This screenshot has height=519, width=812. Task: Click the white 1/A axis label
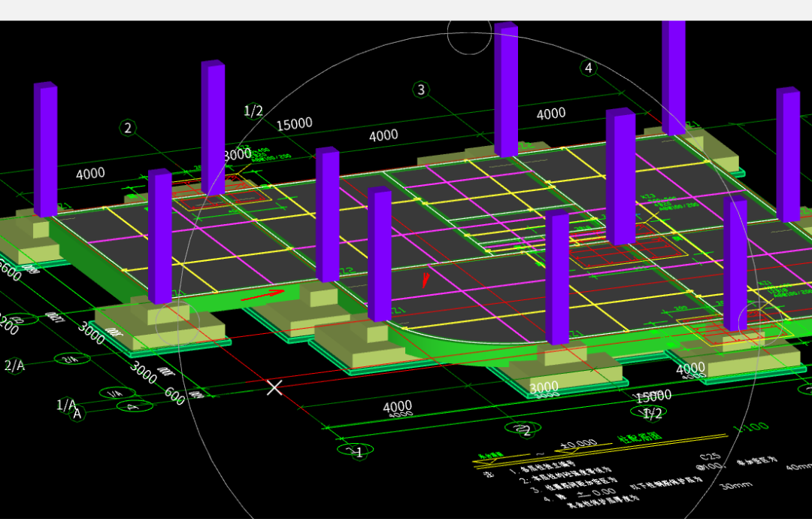[x=65, y=404]
